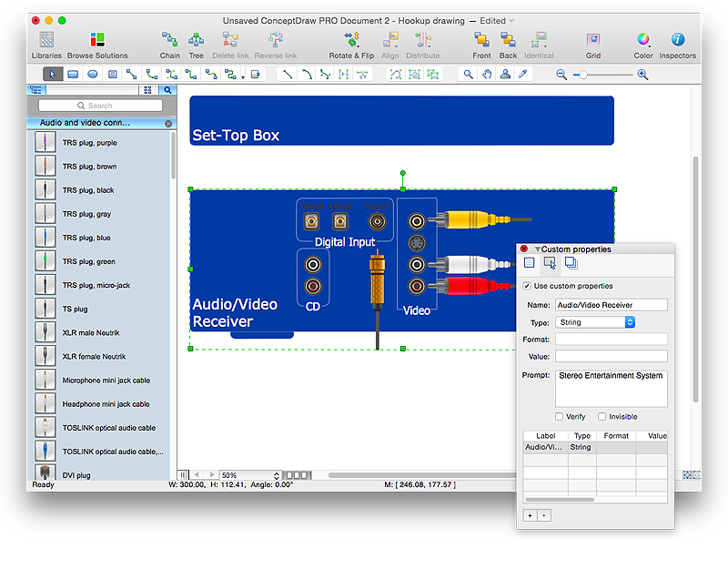Show library tree list view
The image size is (728, 569).
tap(35, 90)
